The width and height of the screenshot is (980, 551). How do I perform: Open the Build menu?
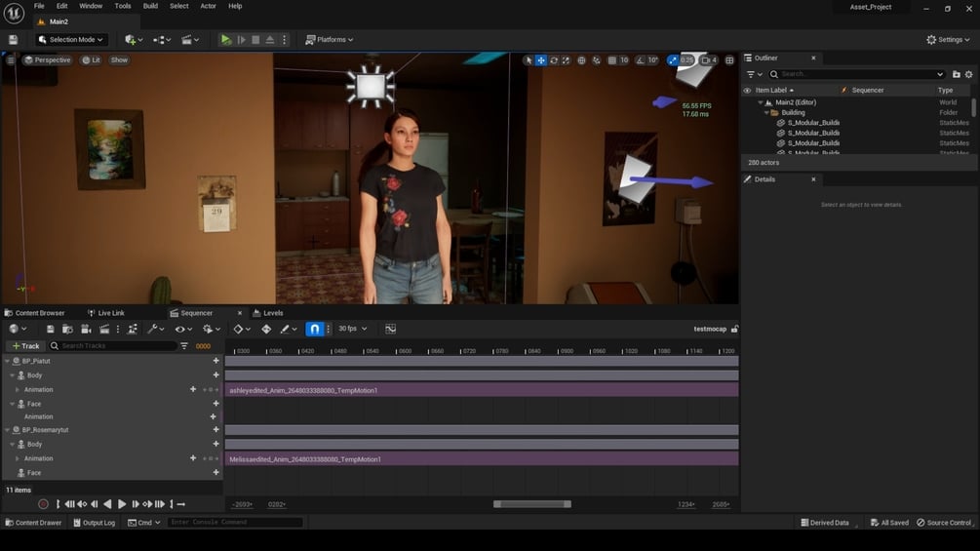coord(150,6)
